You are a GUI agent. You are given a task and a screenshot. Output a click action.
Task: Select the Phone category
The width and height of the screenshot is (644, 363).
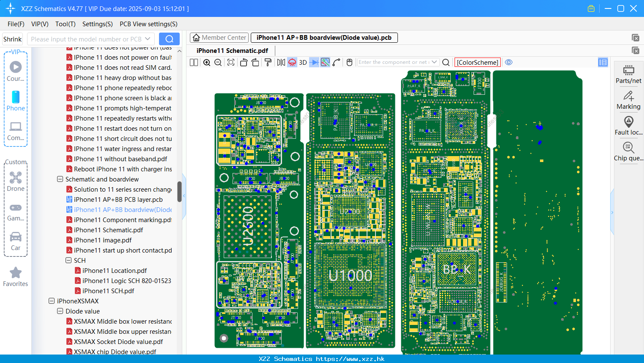click(x=16, y=101)
